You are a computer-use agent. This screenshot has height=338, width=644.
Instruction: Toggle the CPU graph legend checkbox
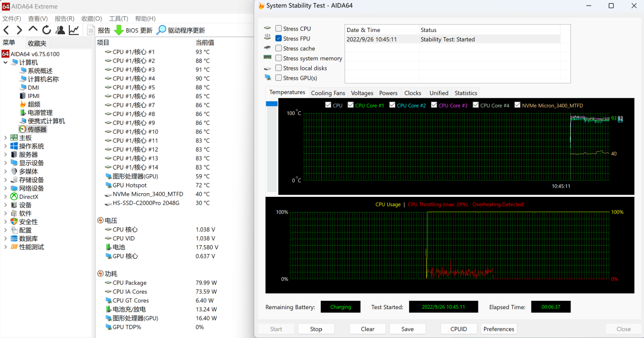click(x=328, y=105)
